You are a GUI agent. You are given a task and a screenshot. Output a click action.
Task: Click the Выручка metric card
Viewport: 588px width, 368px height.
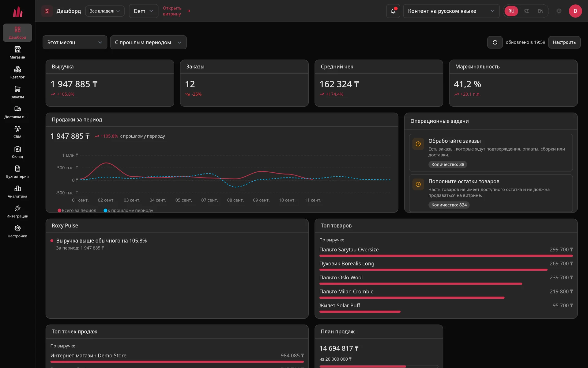click(110, 83)
